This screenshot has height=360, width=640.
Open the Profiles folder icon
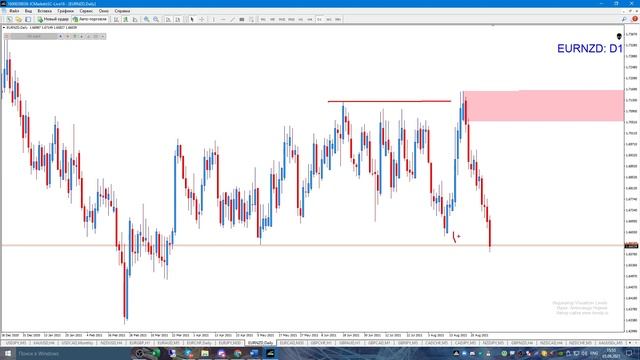pyautogui.click(x=19, y=19)
